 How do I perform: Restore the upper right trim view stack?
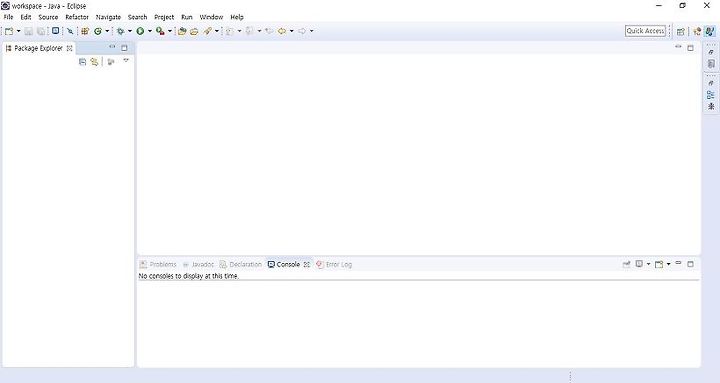click(711, 52)
